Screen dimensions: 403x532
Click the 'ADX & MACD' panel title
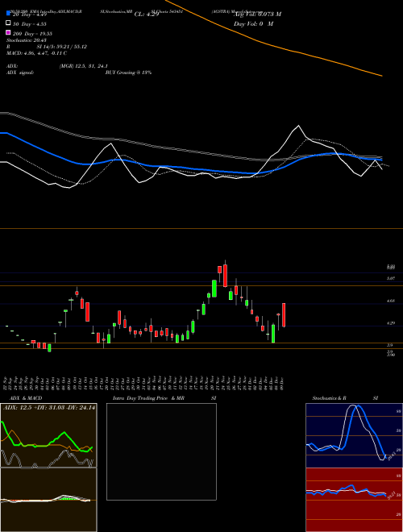[26, 398]
